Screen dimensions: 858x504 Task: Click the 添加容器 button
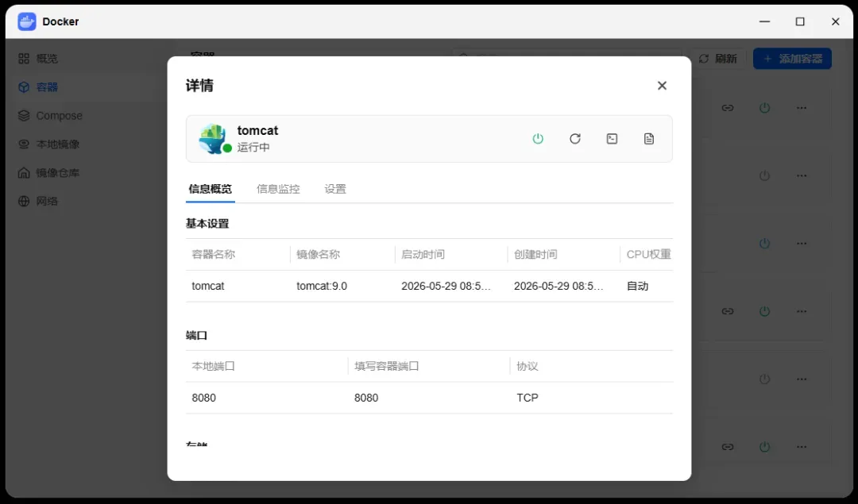[792, 59]
